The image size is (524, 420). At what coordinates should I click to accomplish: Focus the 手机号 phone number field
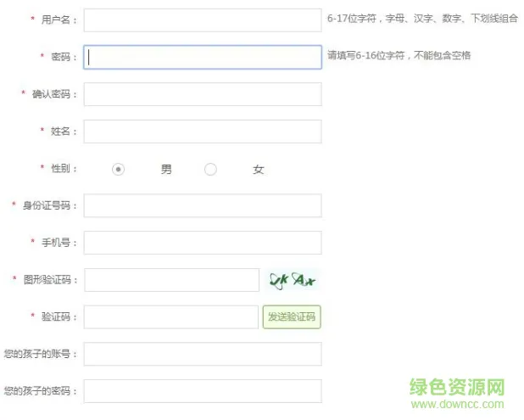coord(203,243)
